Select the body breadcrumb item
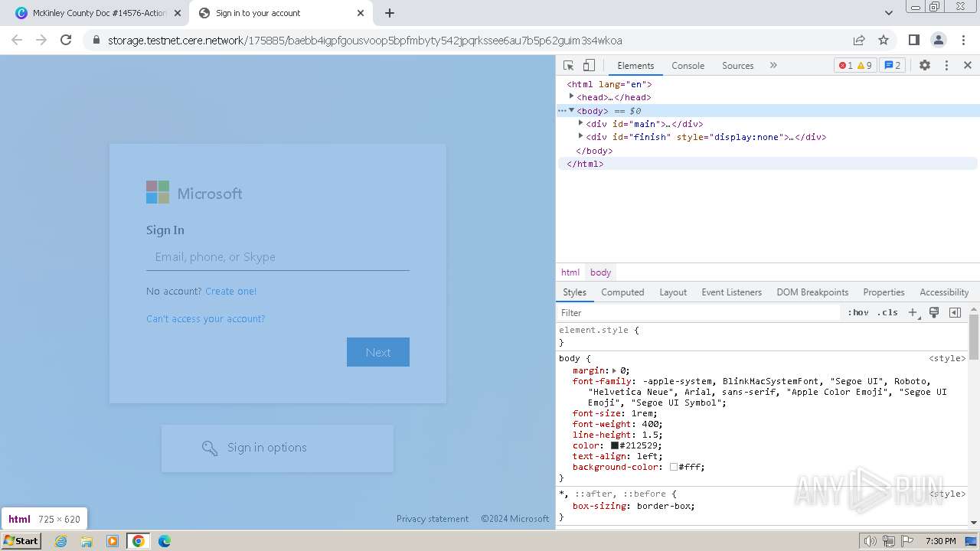Screen dimensions: 980x551 coord(600,272)
